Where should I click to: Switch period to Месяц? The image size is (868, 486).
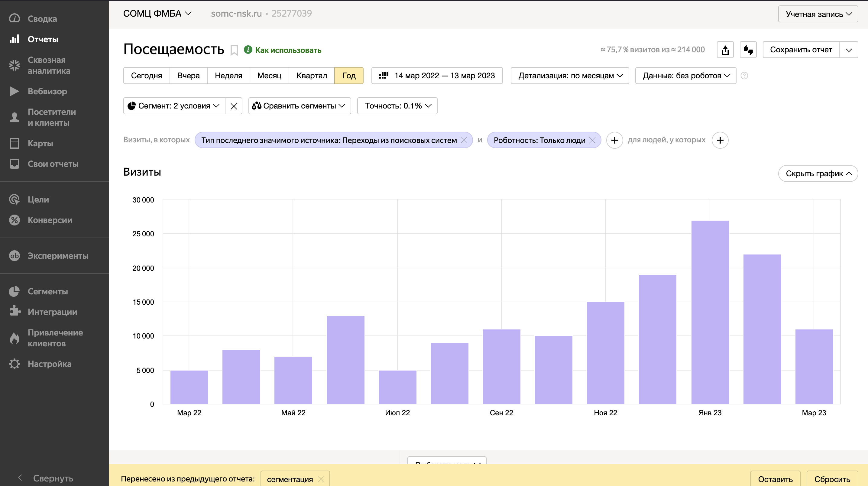pyautogui.click(x=269, y=76)
